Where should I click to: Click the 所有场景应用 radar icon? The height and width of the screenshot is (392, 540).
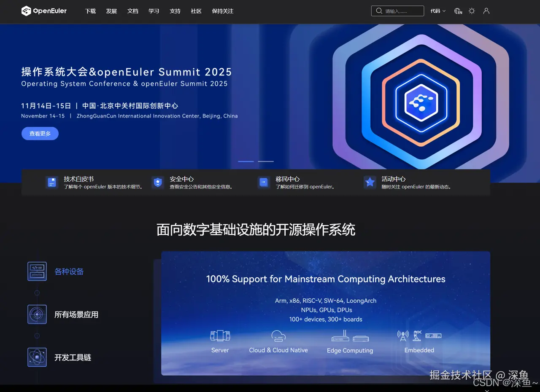37,314
